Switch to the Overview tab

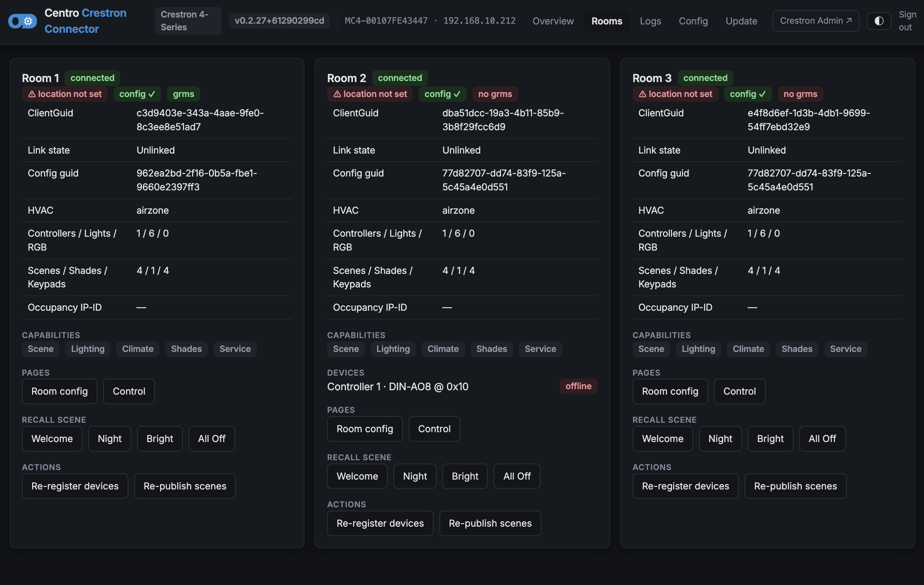tap(553, 21)
